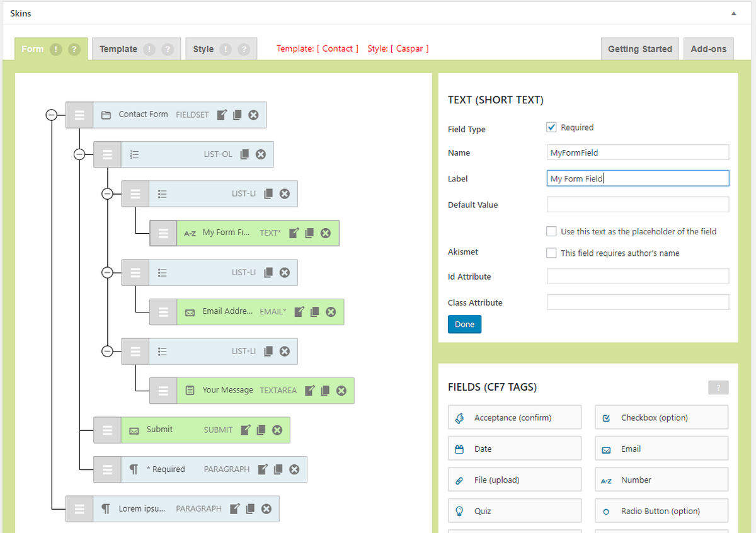
Task: Collapse the Contact Form fieldset node
Action: (x=52, y=115)
